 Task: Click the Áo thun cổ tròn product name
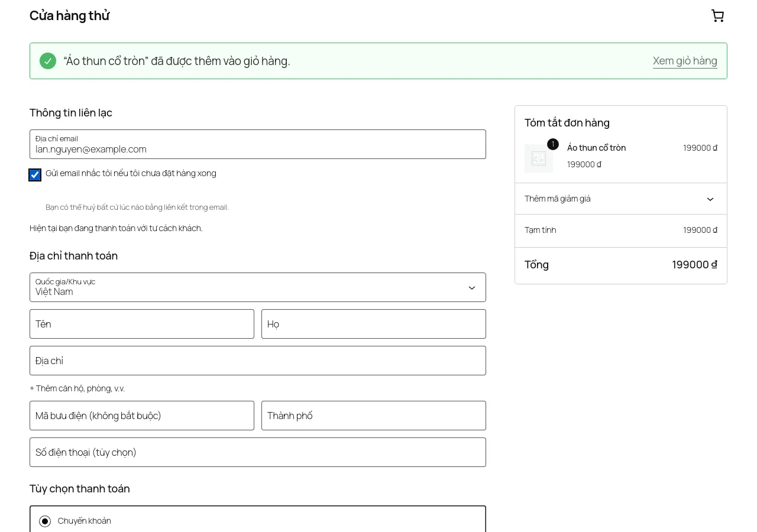pyautogui.click(x=596, y=148)
